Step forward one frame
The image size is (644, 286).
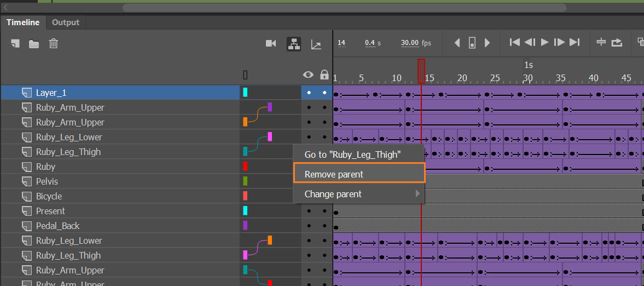(x=559, y=42)
